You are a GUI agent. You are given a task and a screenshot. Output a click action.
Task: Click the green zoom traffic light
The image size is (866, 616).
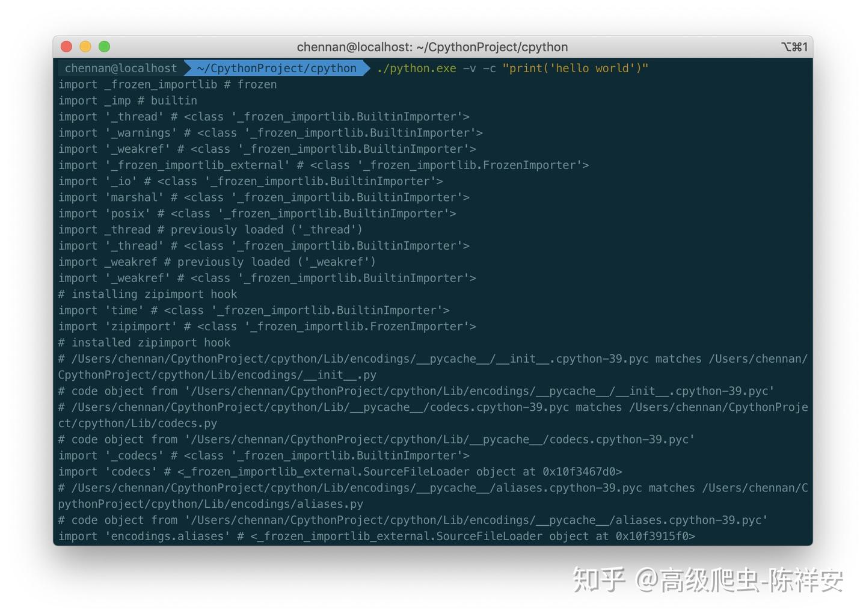(105, 46)
